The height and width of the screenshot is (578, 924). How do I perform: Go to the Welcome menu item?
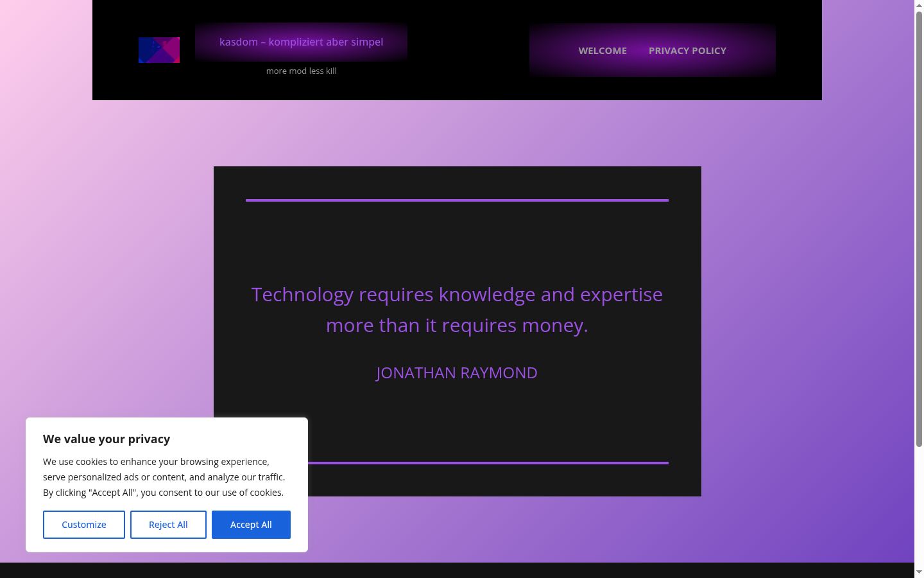point(603,51)
